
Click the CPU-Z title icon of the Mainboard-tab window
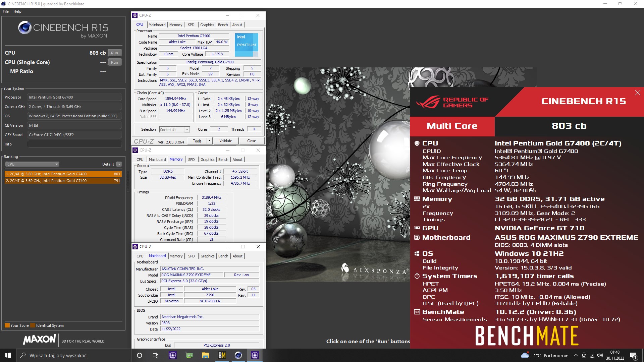tap(135, 247)
